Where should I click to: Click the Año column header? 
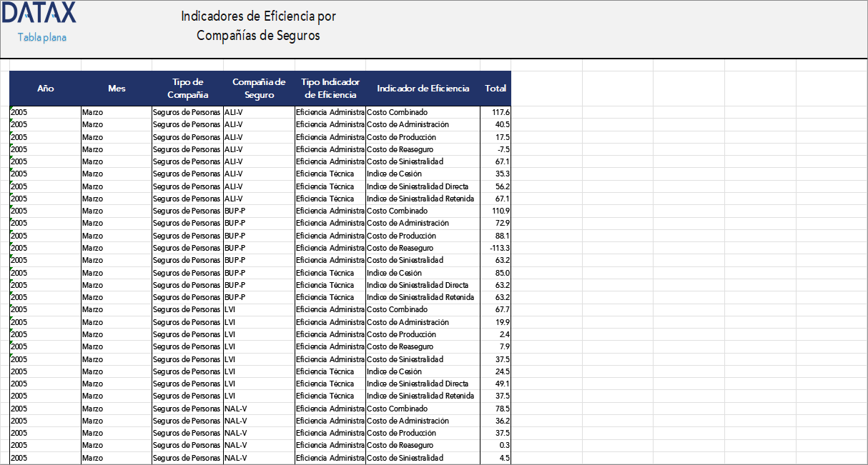[x=45, y=89]
